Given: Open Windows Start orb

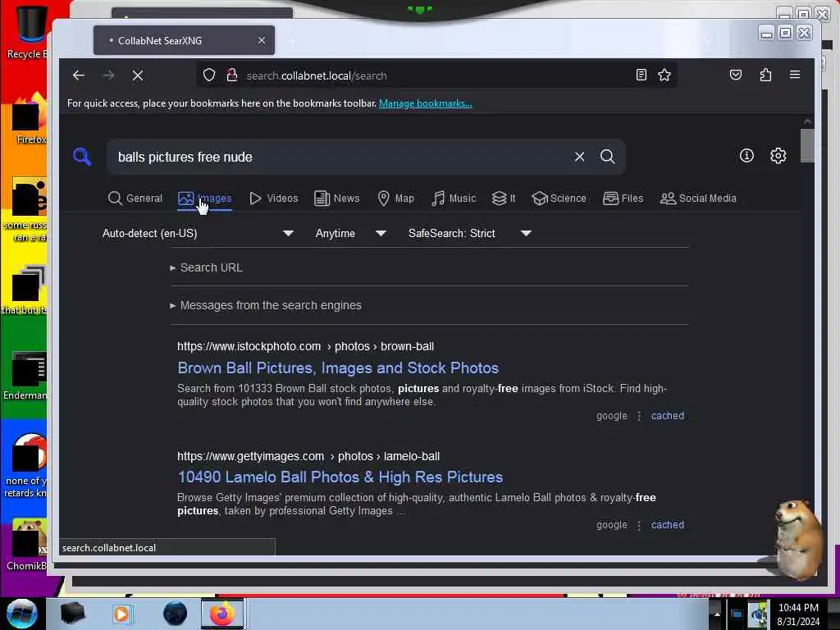Looking at the screenshot, I should pos(22,614).
